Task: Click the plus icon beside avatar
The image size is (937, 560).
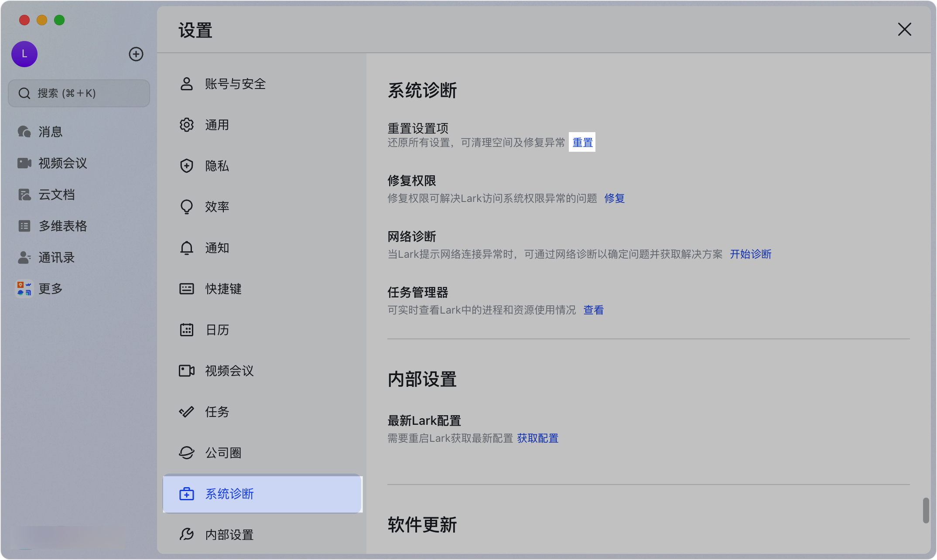Action: [x=136, y=54]
